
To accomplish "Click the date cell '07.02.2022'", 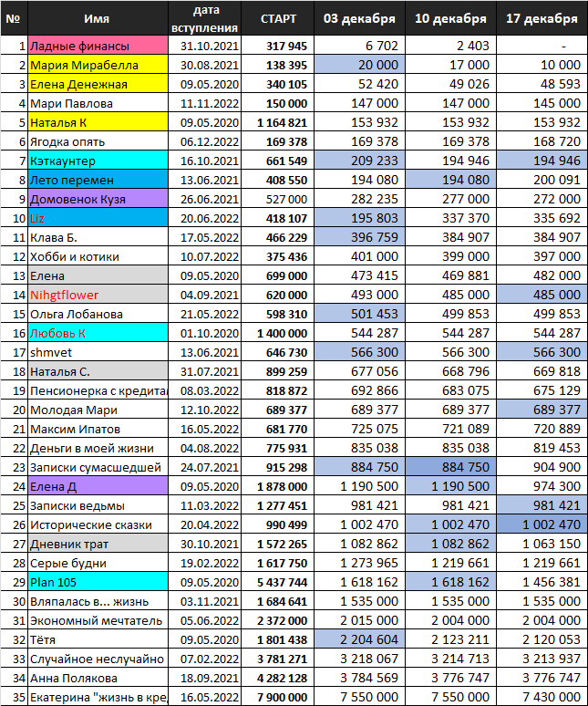I will point(205,659).
